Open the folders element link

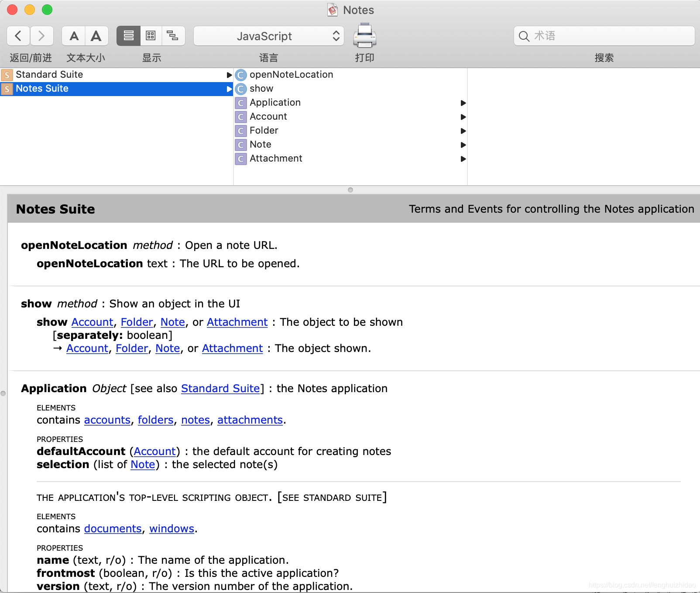click(156, 420)
